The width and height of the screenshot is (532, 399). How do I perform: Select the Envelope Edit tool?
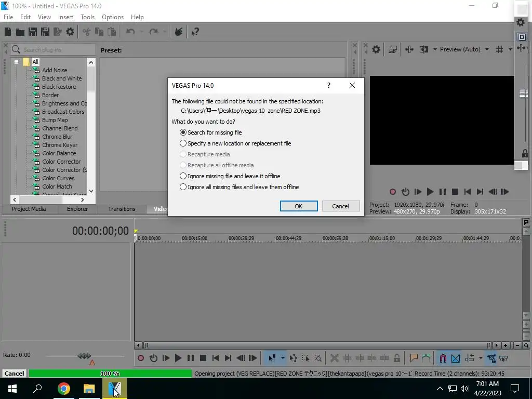294,358
